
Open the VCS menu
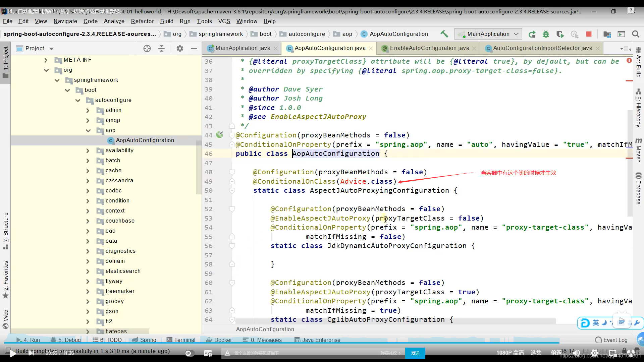coord(224,21)
